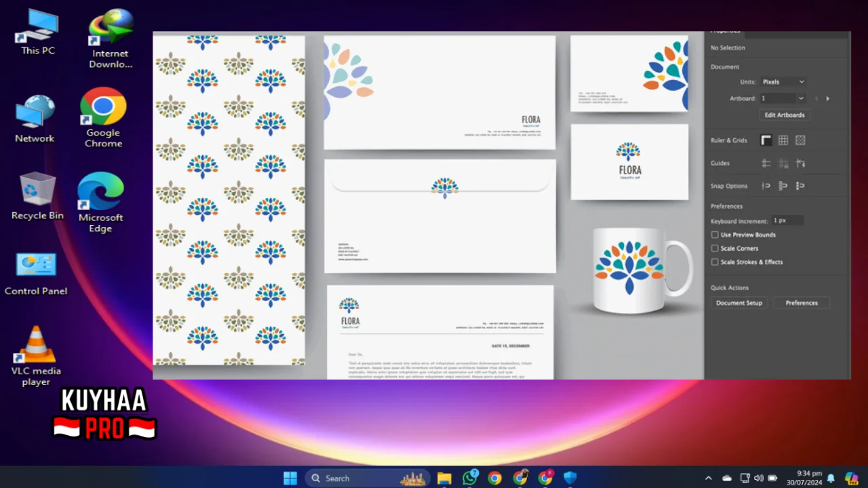Viewport: 868px width, 488px height.
Task: Toggle the Snap to Point icon
Action: point(766,186)
